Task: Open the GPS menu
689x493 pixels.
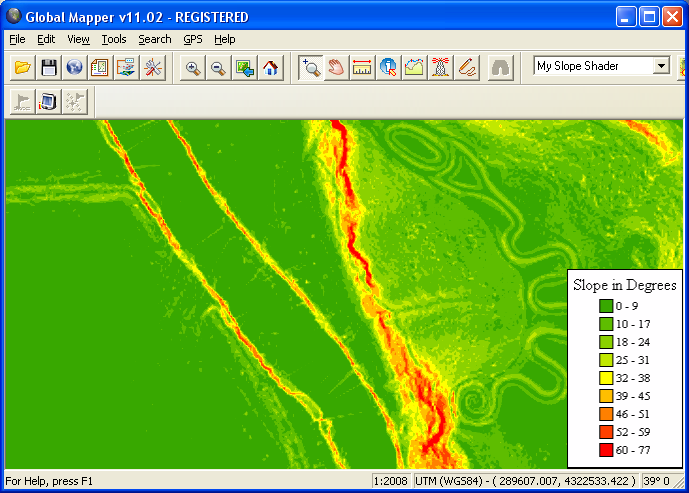Action: [x=193, y=39]
